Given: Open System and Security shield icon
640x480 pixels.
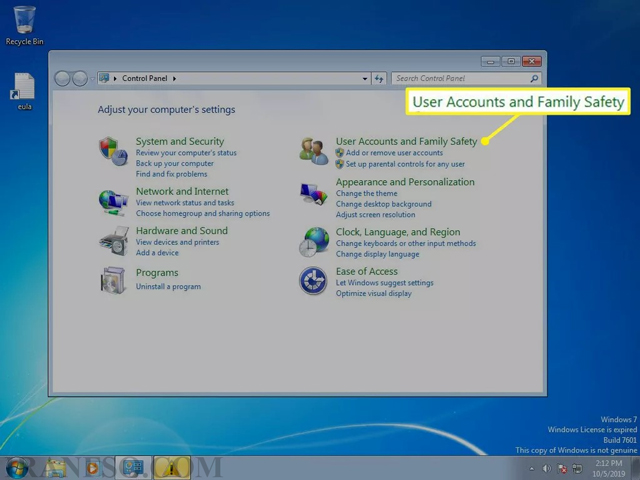Looking at the screenshot, I should pos(113,151).
